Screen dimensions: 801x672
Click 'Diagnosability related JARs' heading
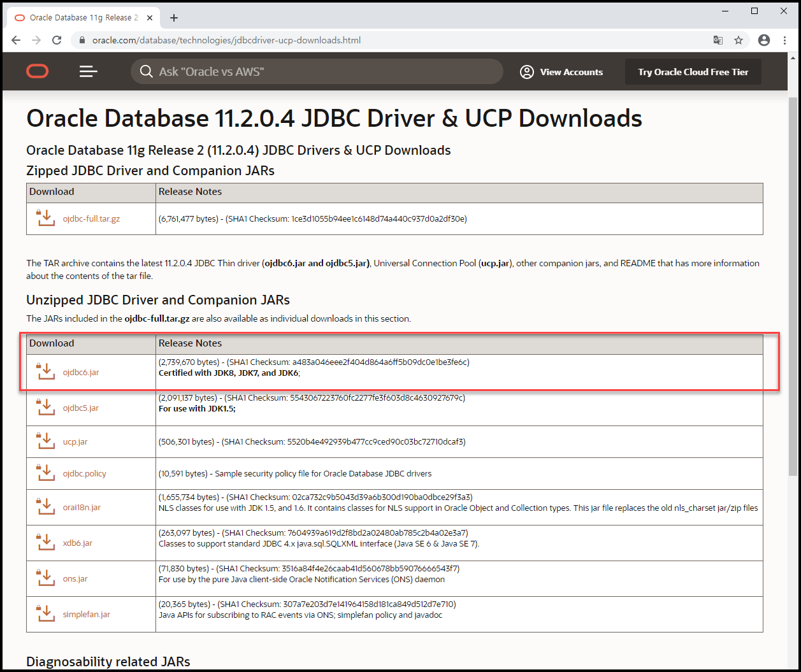[108, 662]
